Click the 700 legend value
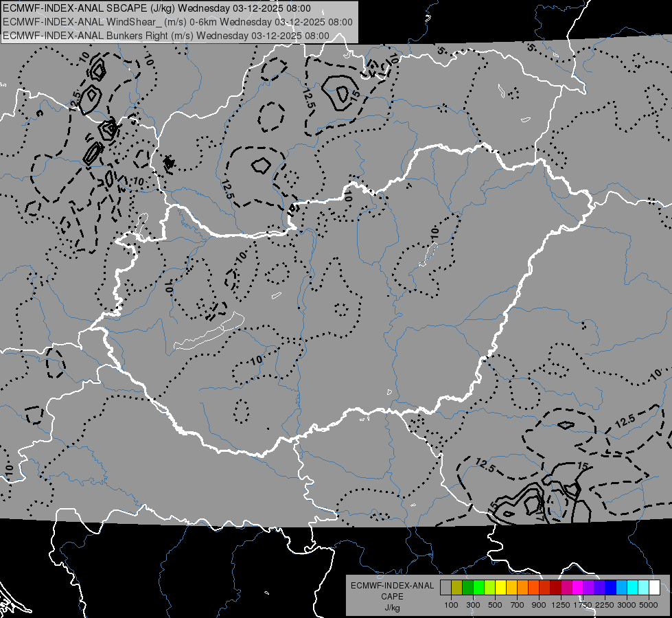This screenshot has height=618, width=672. pos(518,605)
